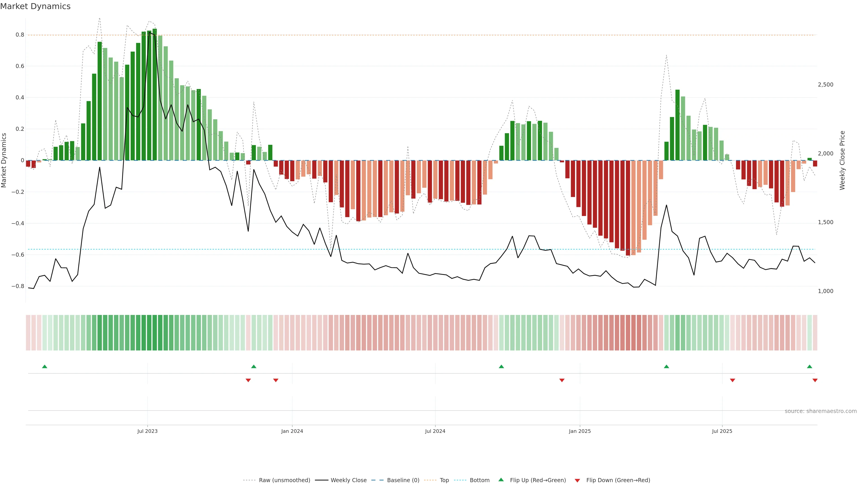Click the Flip Down red triangle legend icon
This screenshot has width=868, height=488.
[577, 481]
